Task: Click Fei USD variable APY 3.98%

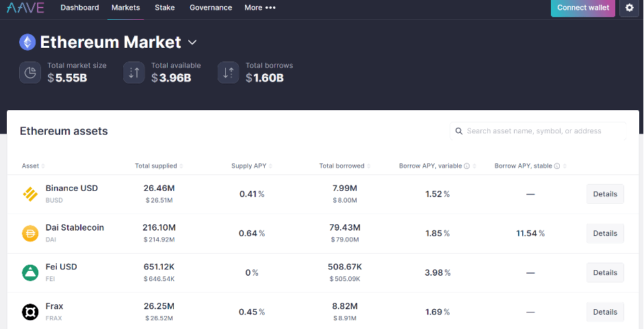Action: point(437,273)
